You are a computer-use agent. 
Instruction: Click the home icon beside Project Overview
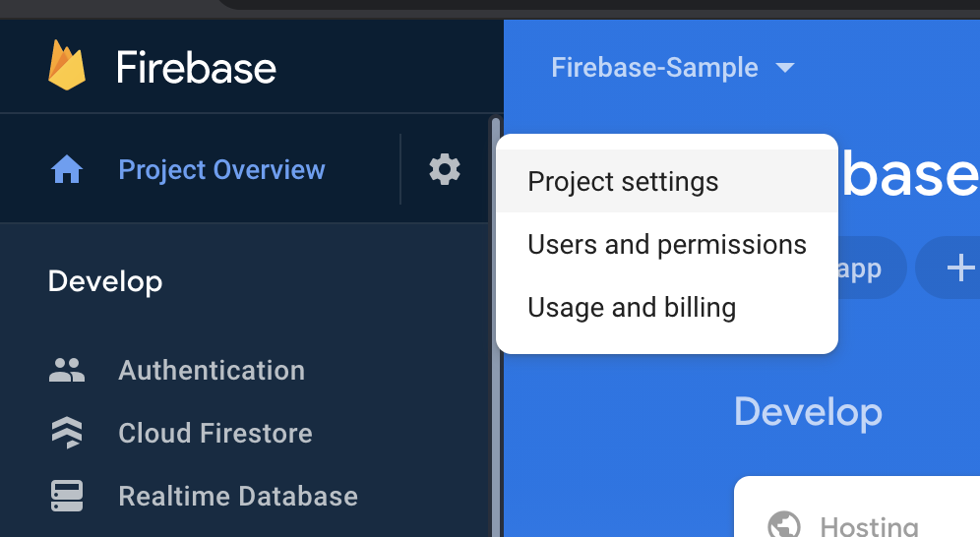(67, 170)
